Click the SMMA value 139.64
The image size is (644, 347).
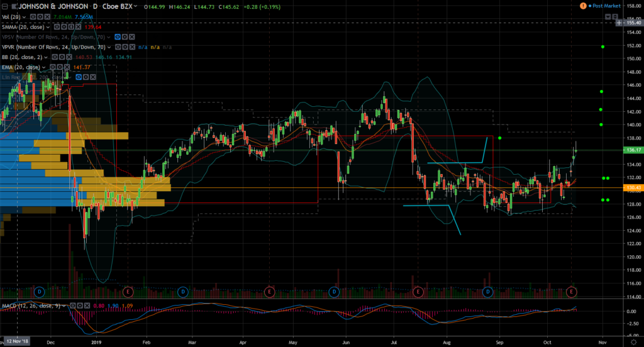[x=93, y=27]
